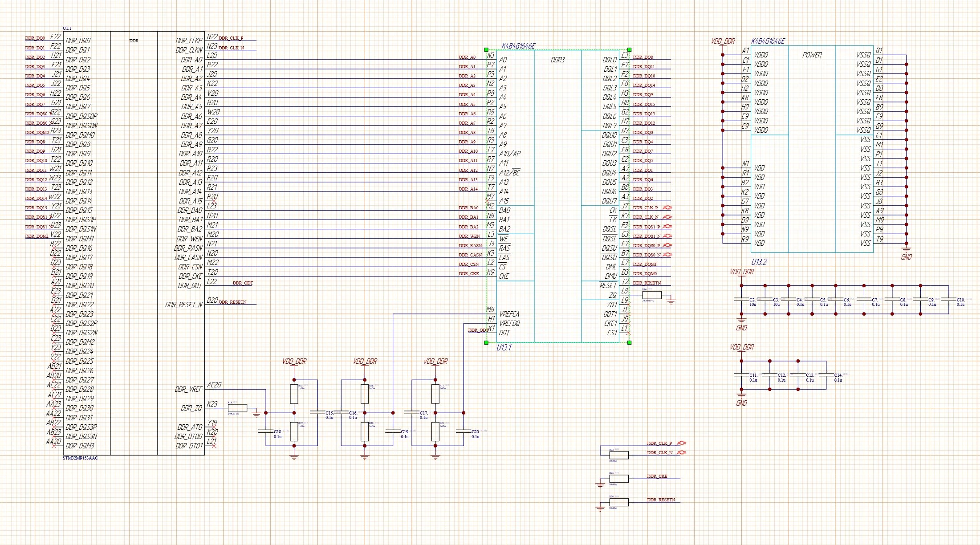Screen dimensions: 980x545
Task: Click the DDR_RESETN net label at pin D20
Action: 232,302
